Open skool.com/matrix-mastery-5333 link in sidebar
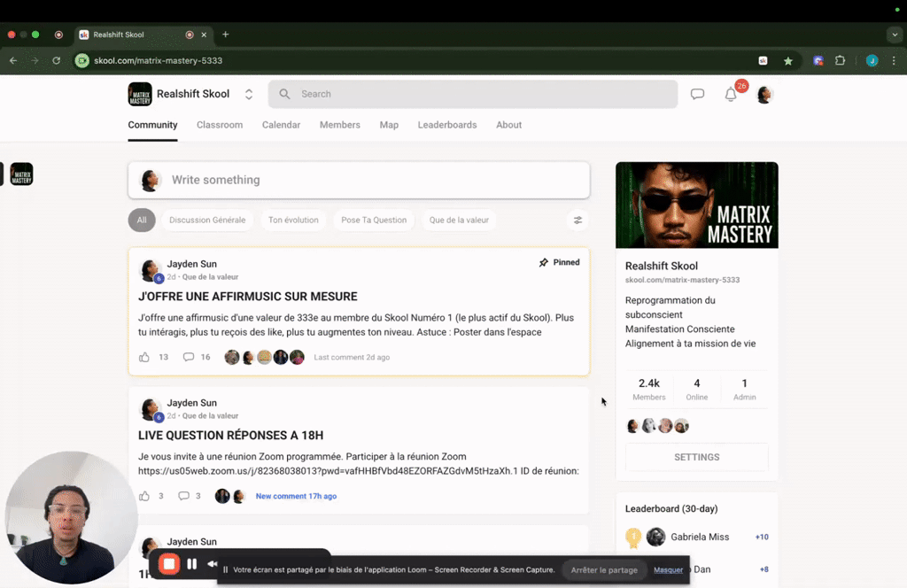This screenshot has width=907, height=588. [682, 280]
